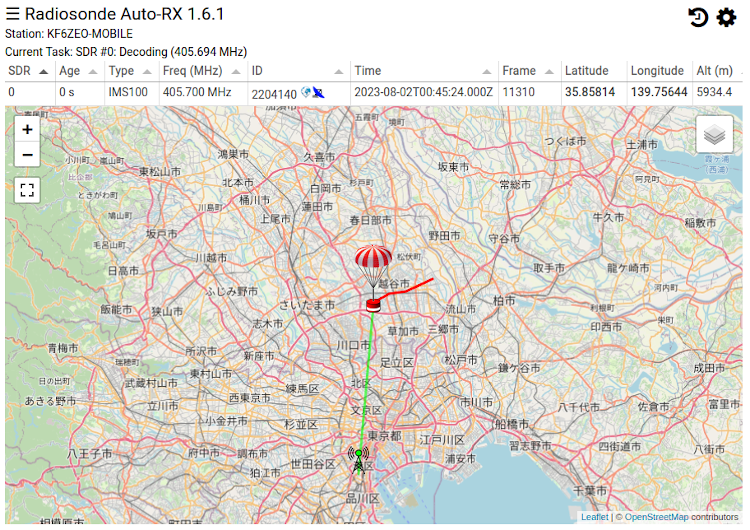Image resolution: width=750 pixels, height=530 pixels.
Task: Sort table by Freq (MHz) column arrow
Action: pyautogui.click(x=236, y=72)
